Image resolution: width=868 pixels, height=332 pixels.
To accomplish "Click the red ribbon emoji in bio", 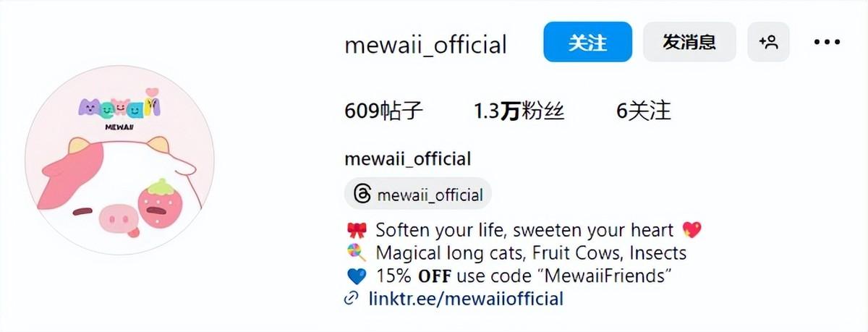I will (356, 231).
